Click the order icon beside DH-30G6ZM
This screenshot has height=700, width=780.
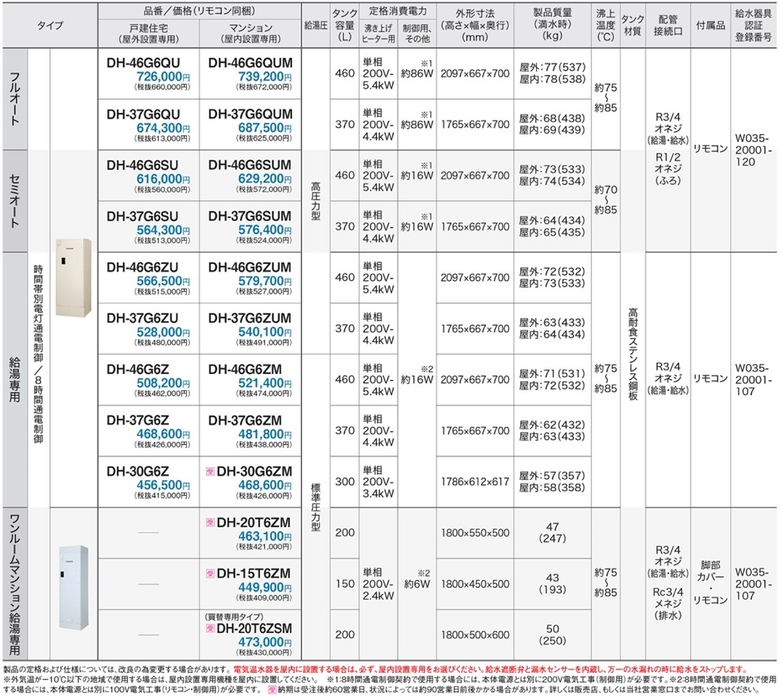pos(210,472)
